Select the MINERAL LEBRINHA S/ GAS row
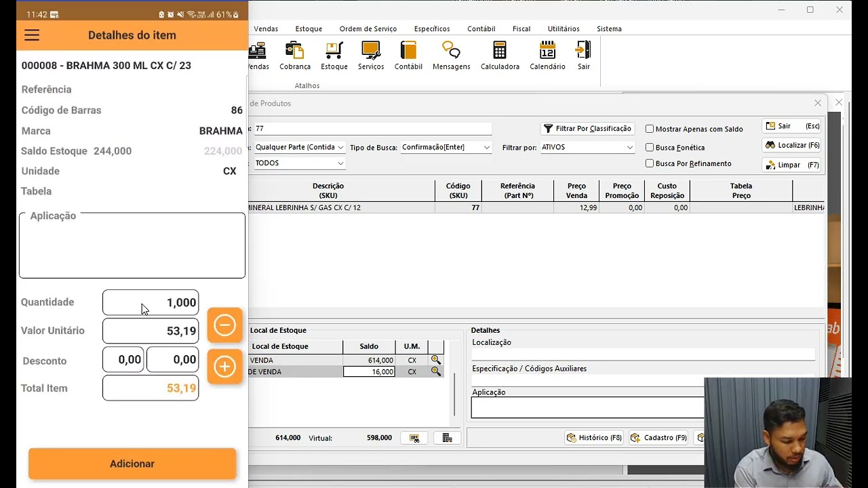Image resolution: width=868 pixels, height=488 pixels. [537, 208]
